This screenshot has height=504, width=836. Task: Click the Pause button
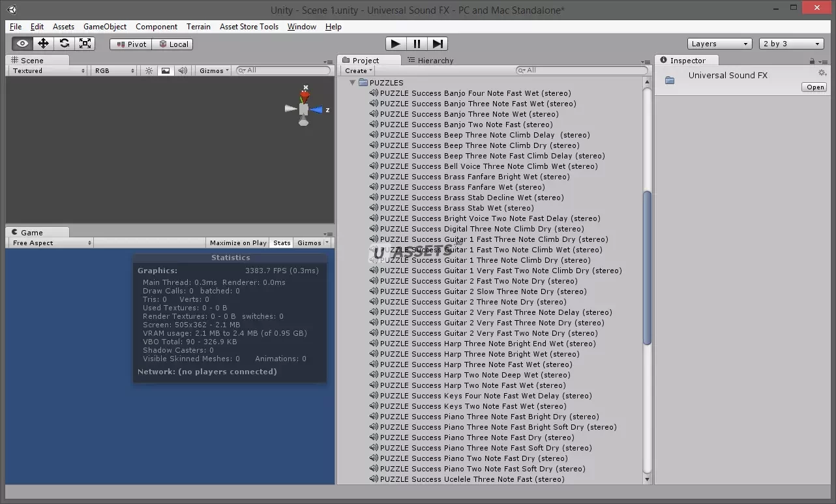pyautogui.click(x=416, y=44)
